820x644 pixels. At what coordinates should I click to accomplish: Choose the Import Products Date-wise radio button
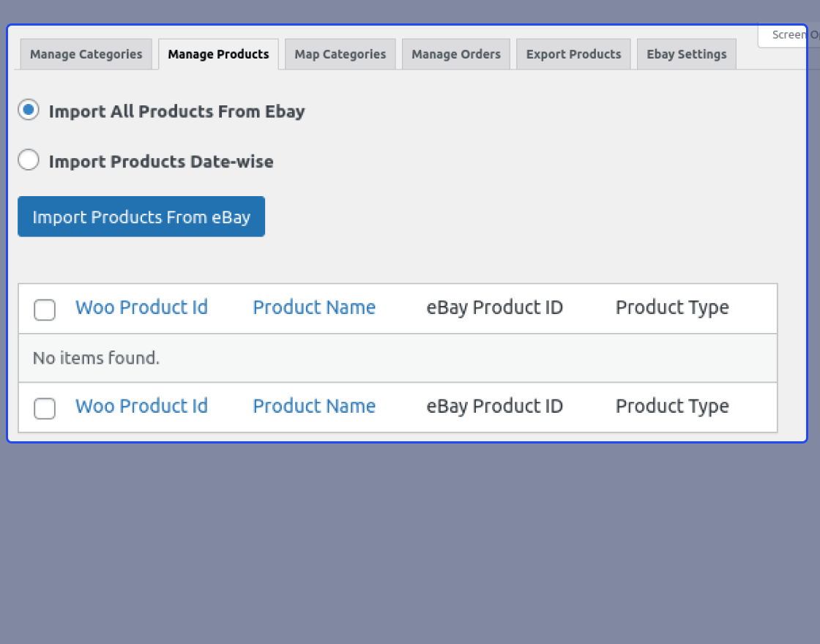click(x=29, y=160)
